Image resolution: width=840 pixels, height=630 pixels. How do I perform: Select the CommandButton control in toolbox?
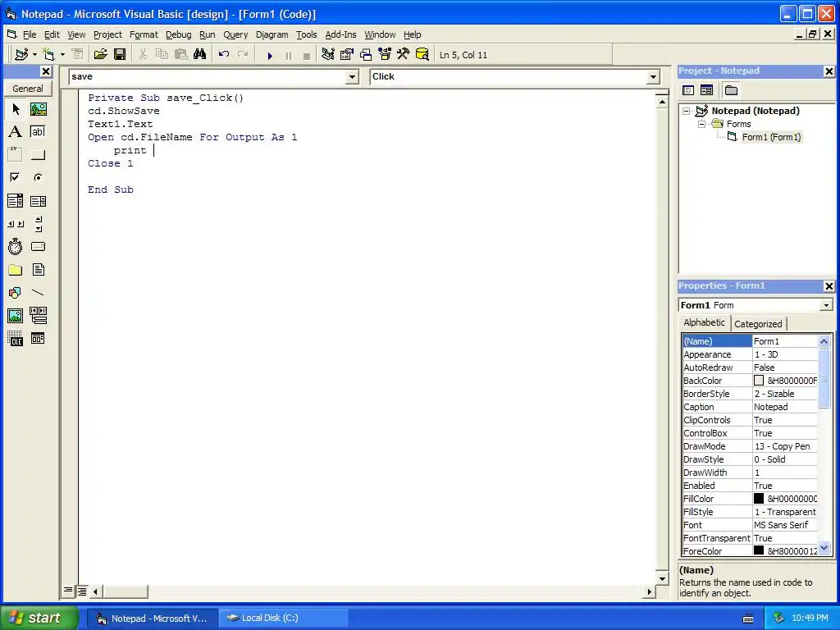[38, 155]
